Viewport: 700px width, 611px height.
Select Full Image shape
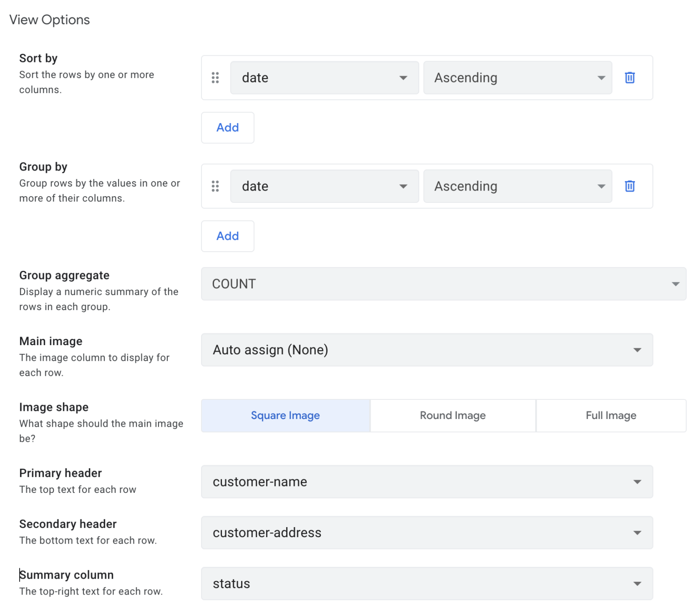(x=611, y=415)
